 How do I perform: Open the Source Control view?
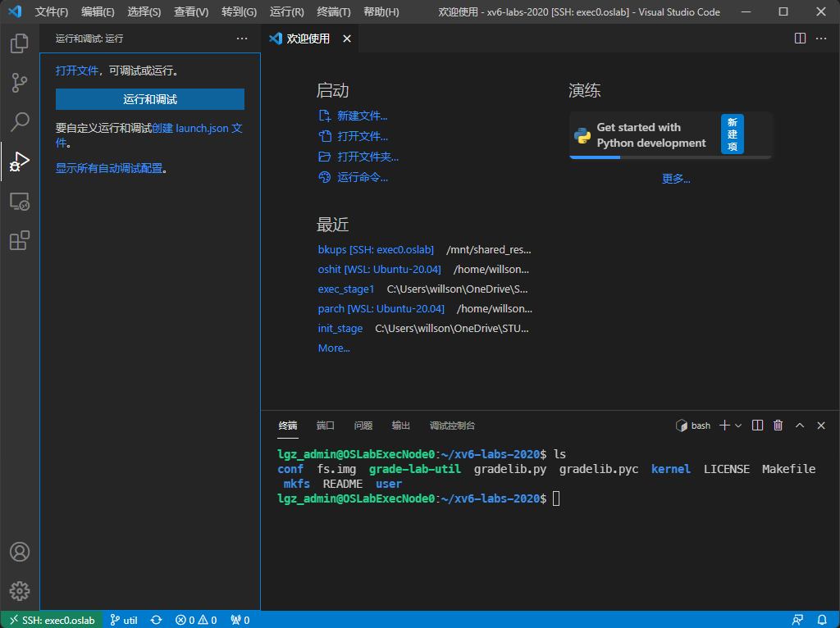[18, 83]
